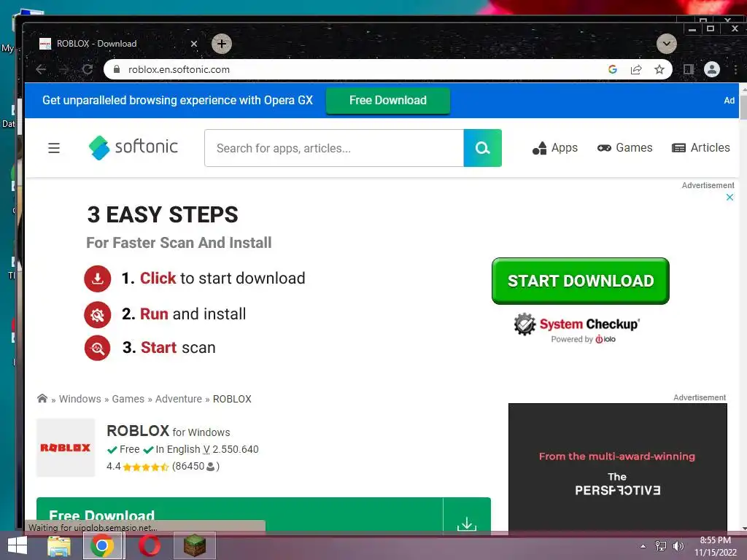Click the search magnifier button
Viewport: 747px width, 560px height.
[x=483, y=148]
